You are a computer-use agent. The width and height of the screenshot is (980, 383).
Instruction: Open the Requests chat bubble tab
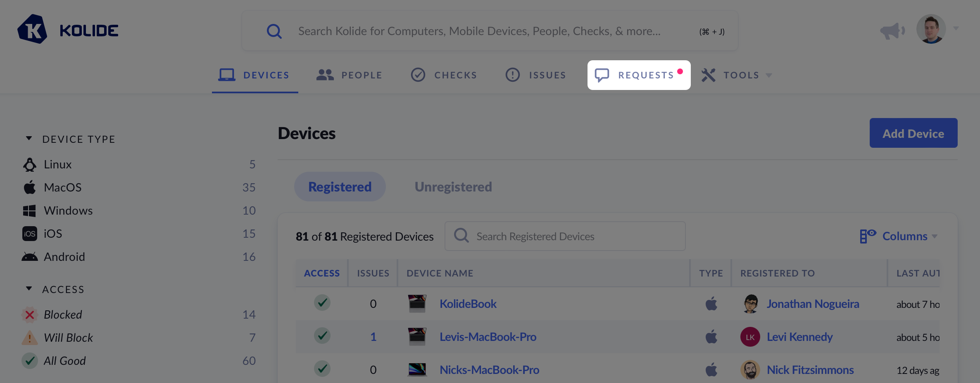click(639, 75)
